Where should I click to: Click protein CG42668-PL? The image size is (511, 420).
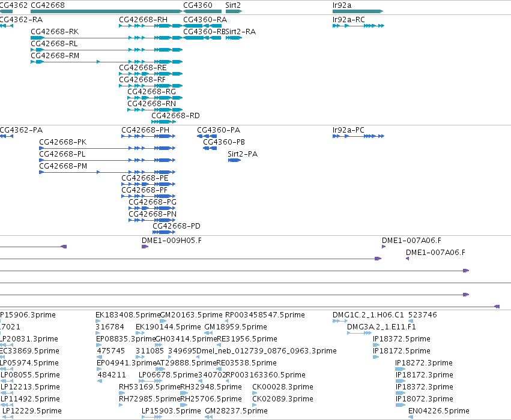point(62,154)
